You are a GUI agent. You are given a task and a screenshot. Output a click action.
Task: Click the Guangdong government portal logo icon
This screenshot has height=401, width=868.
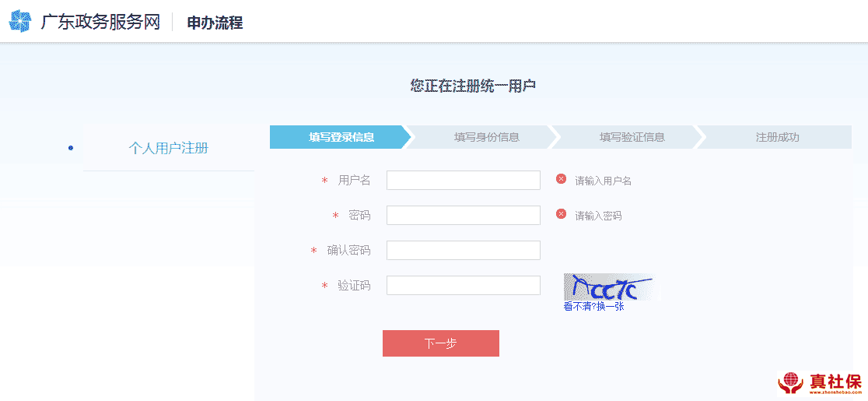coord(20,22)
